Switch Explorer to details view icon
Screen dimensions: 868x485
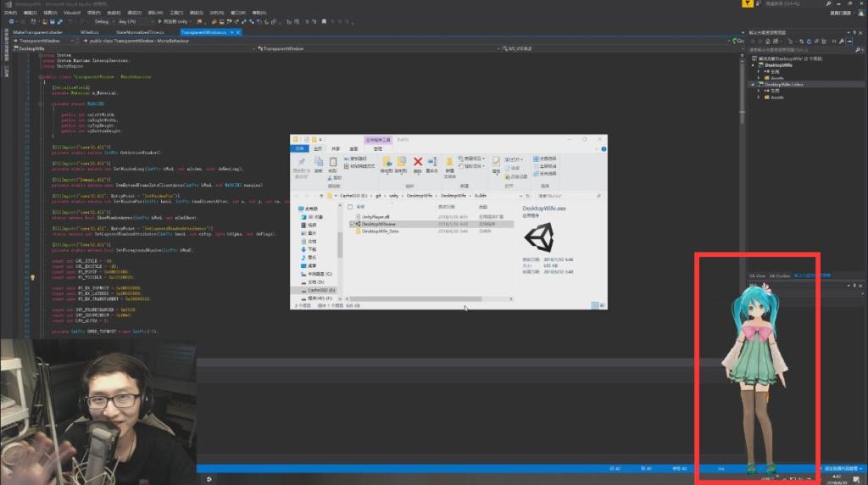[595, 305]
